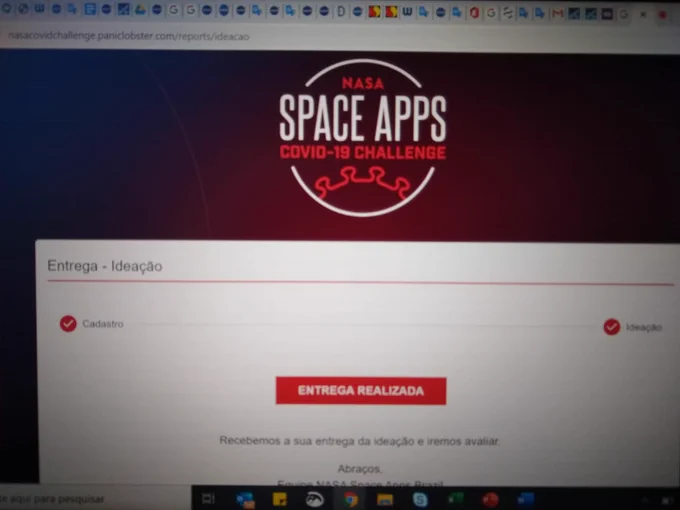The width and height of the screenshot is (680, 510).
Task: Click the Cadastro step checkmark icon
Action: coord(68,324)
